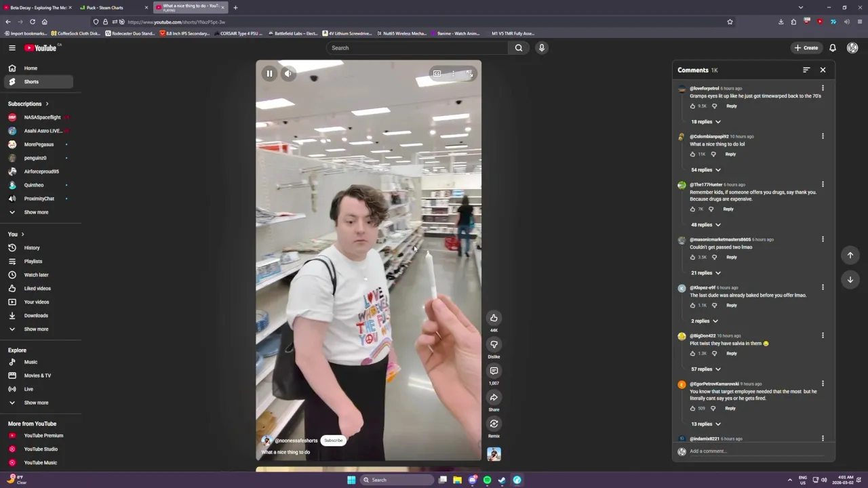868x488 pixels.
Task: Open a new browser tab
Action: (x=235, y=7)
